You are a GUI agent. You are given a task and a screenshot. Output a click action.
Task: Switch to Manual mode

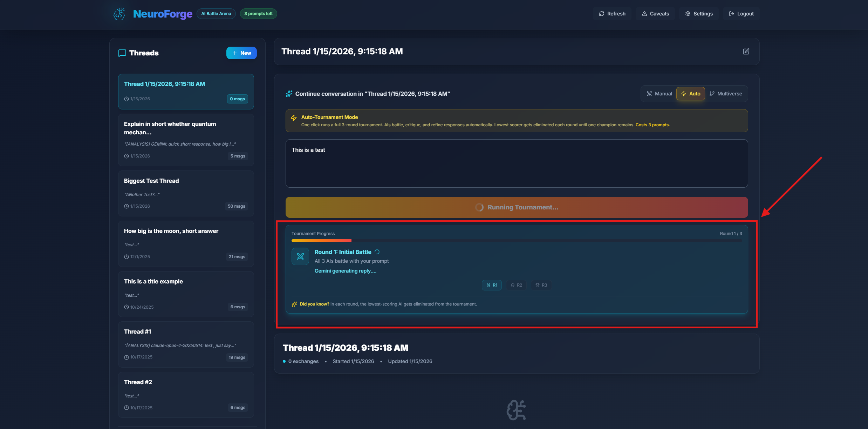pyautogui.click(x=659, y=94)
